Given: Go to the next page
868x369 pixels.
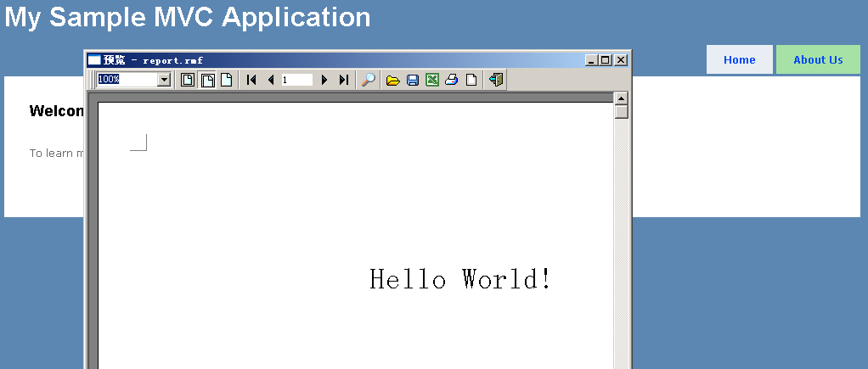Looking at the screenshot, I should (x=324, y=80).
